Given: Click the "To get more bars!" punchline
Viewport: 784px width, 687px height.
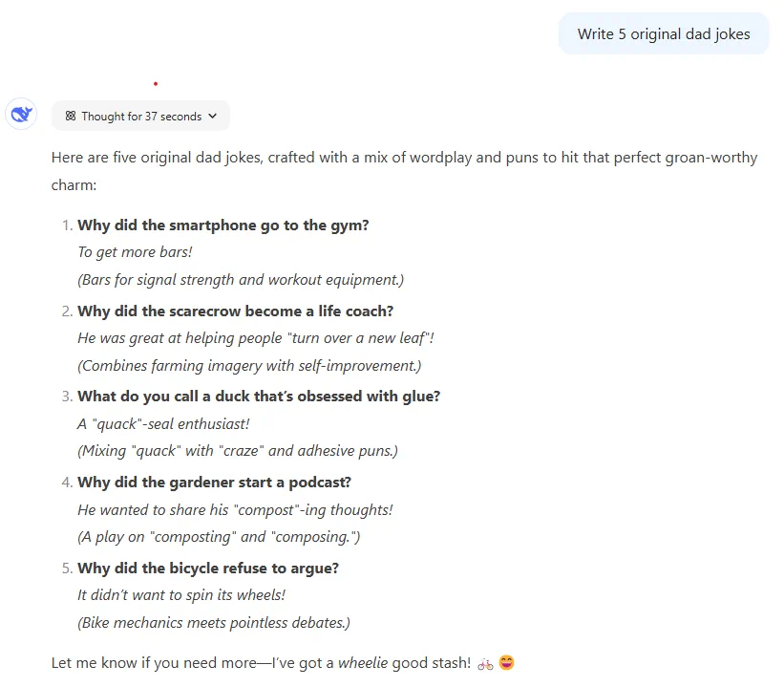Looking at the screenshot, I should coord(135,252).
